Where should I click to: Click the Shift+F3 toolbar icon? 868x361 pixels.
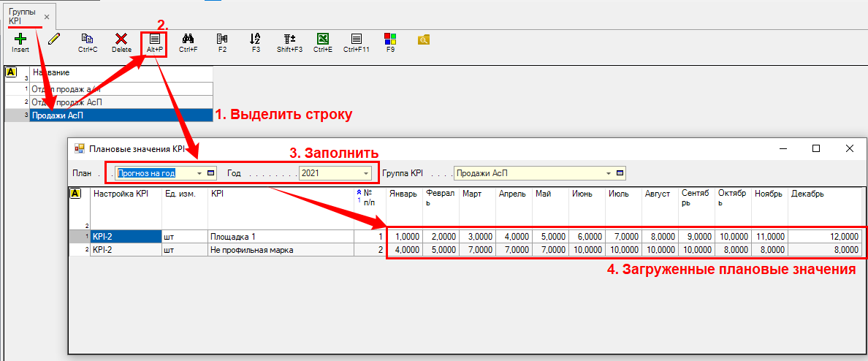pos(289,38)
